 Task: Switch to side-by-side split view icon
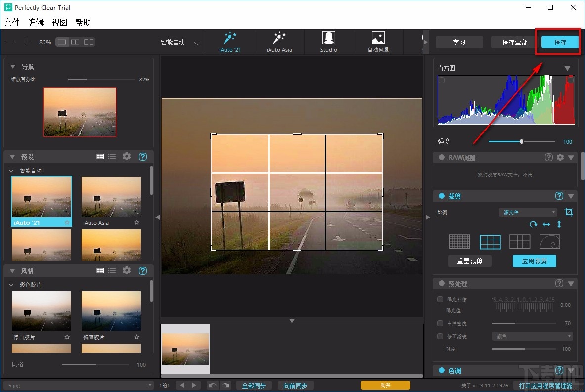pyautogui.click(x=75, y=42)
